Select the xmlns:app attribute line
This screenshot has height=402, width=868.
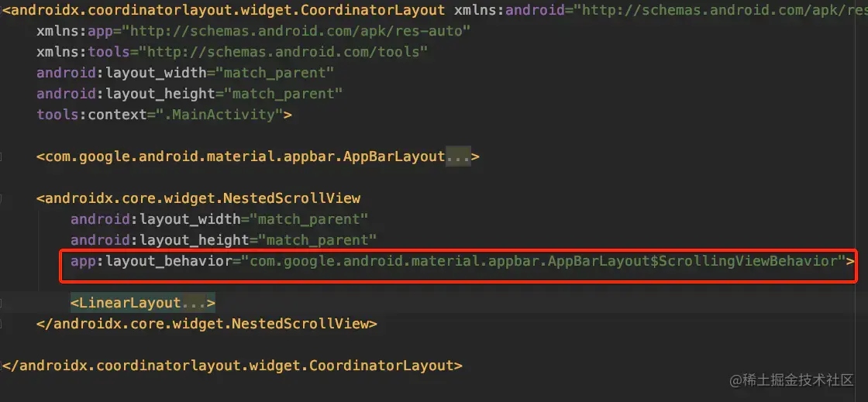pos(253,31)
